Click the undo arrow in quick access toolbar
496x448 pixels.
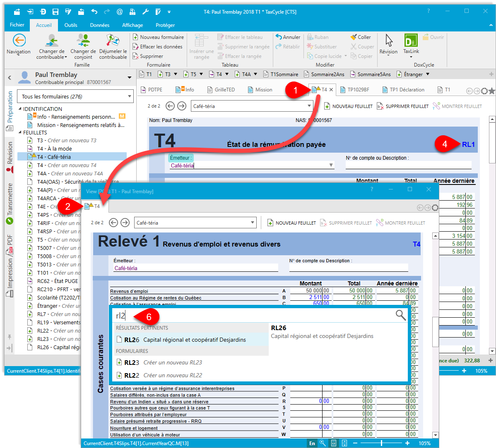(x=94, y=12)
